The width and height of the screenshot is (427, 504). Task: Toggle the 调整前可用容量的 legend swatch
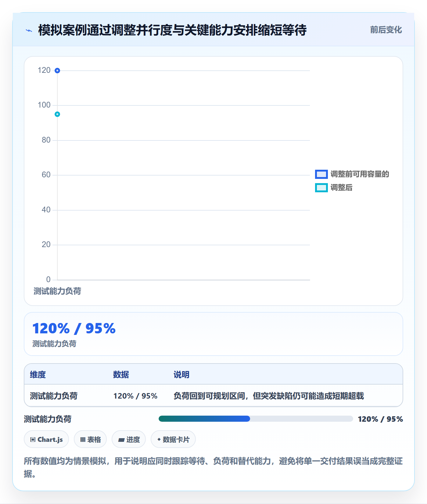coord(321,174)
